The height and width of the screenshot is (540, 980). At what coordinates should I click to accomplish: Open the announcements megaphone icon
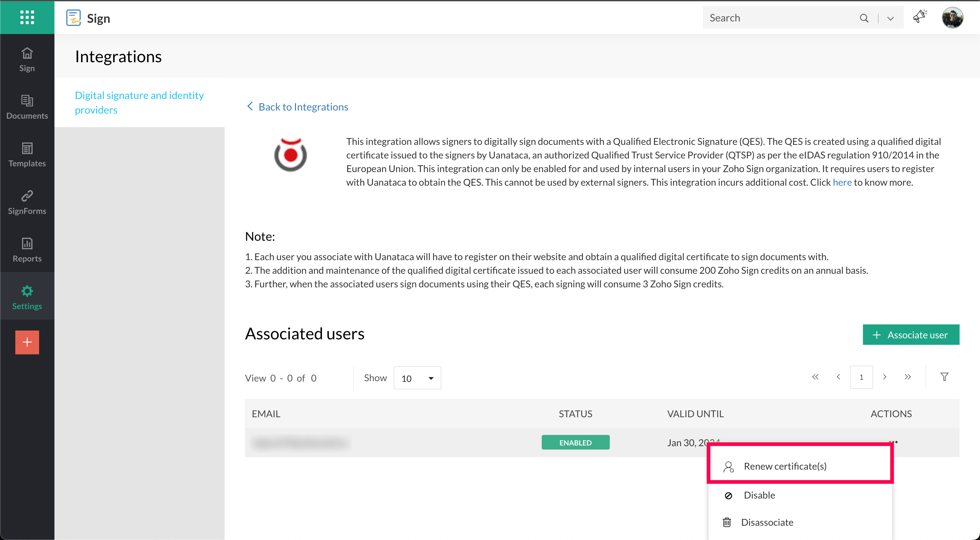coord(919,17)
